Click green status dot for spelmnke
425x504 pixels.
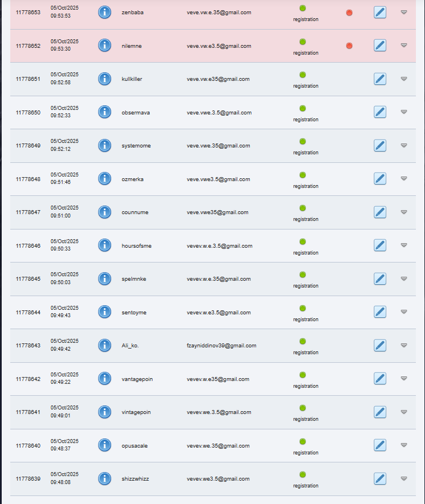click(303, 274)
